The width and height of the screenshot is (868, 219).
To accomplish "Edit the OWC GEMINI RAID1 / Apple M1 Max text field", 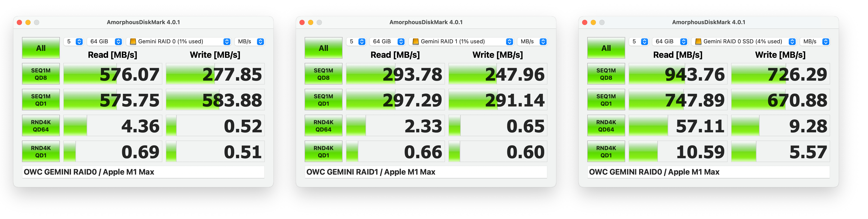I will click(426, 172).
